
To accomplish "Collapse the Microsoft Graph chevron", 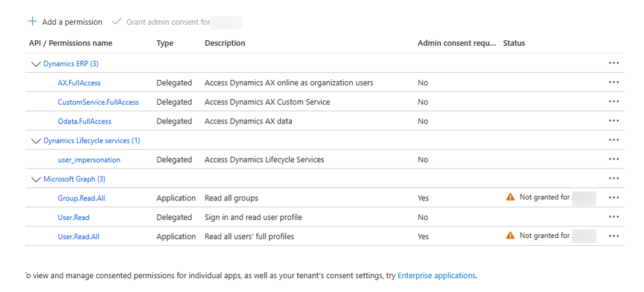I will 36,179.
